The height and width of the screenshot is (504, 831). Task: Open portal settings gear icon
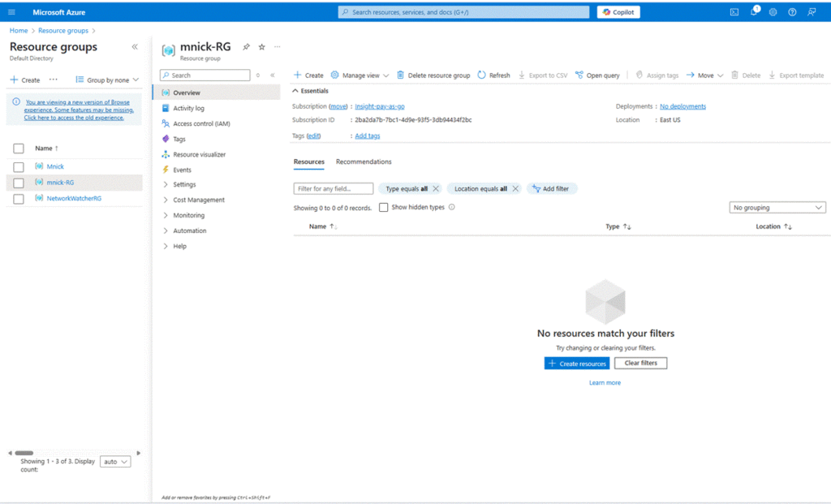pyautogui.click(x=773, y=12)
